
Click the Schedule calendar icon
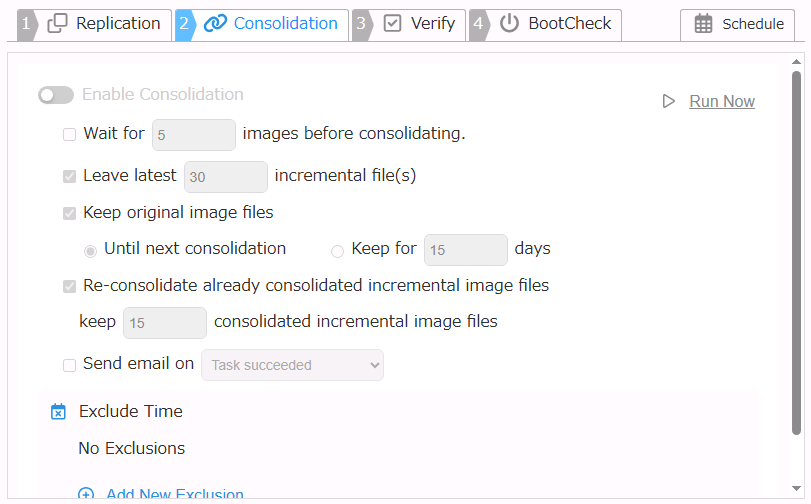tap(703, 25)
